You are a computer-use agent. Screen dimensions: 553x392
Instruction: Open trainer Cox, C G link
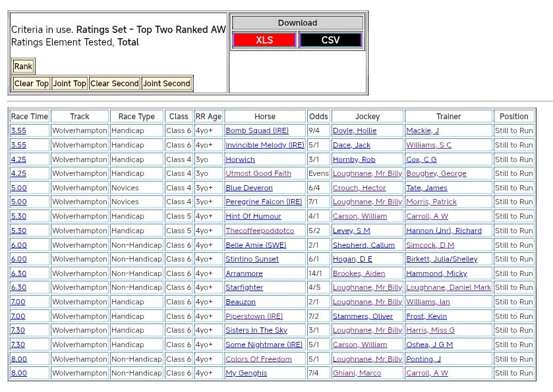[x=421, y=159]
